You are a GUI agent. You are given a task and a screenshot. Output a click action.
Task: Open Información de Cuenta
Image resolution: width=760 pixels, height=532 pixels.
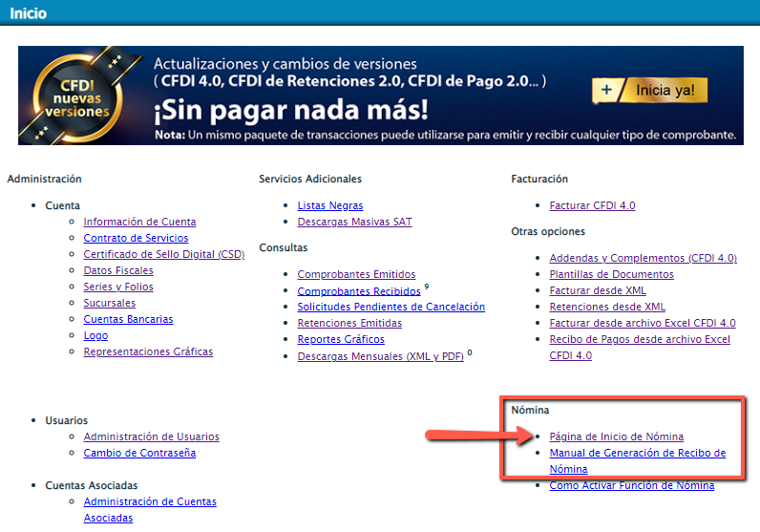139,222
